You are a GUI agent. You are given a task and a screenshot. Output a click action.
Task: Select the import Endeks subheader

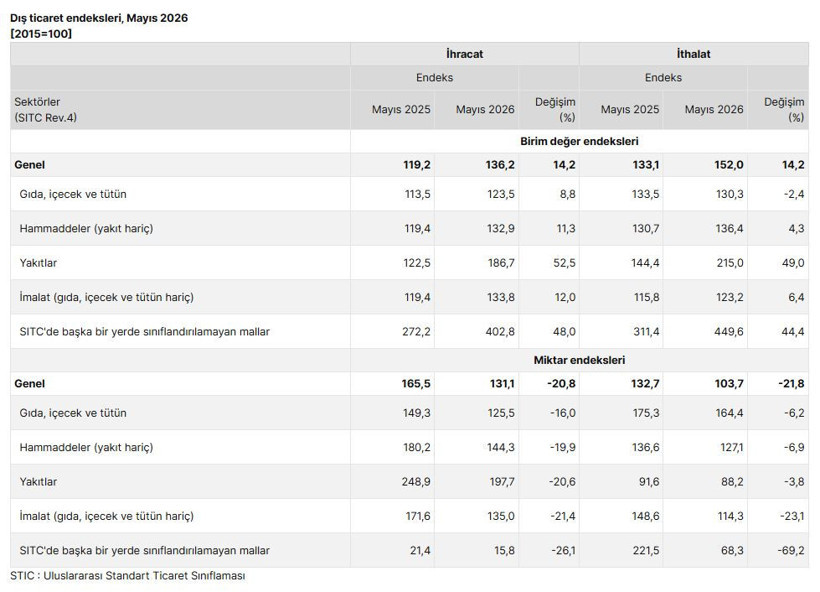point(663,77)
